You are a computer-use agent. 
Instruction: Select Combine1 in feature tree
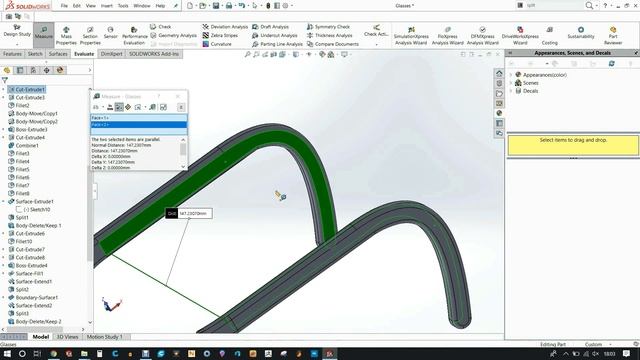(27, 145)
